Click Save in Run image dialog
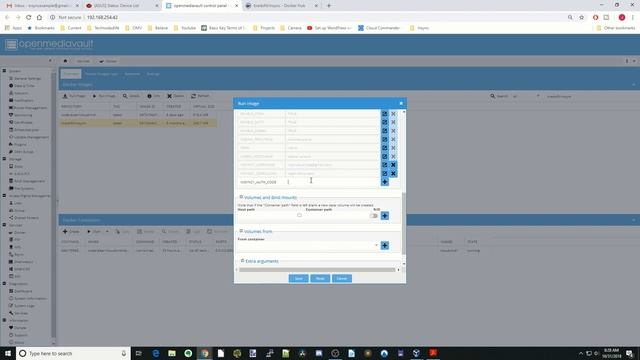Screen dimensions: 640x360 [298, 278]
